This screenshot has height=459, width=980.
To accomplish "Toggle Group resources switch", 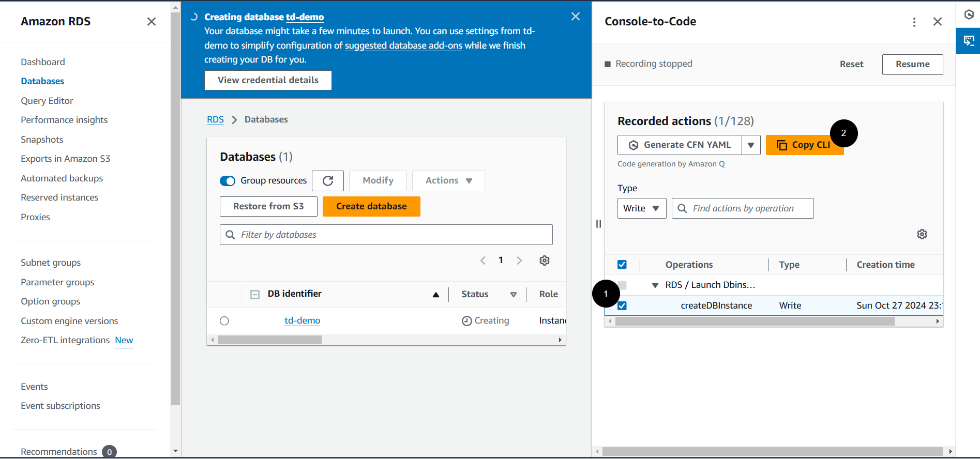I will 228,181.
